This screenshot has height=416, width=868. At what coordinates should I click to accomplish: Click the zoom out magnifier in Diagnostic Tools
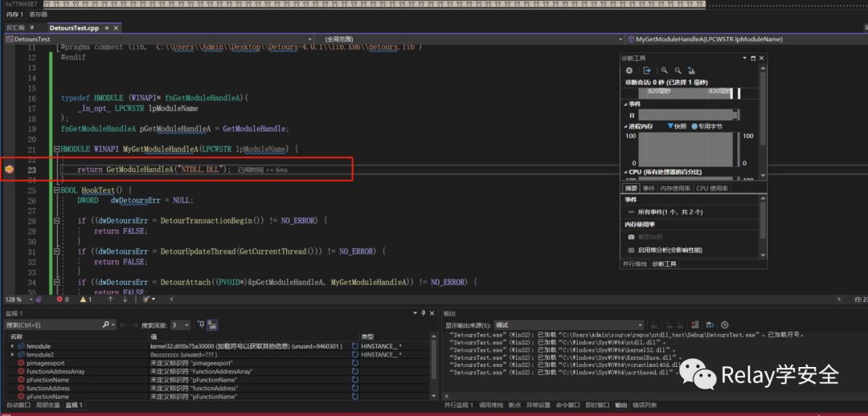tap(678, 70)
